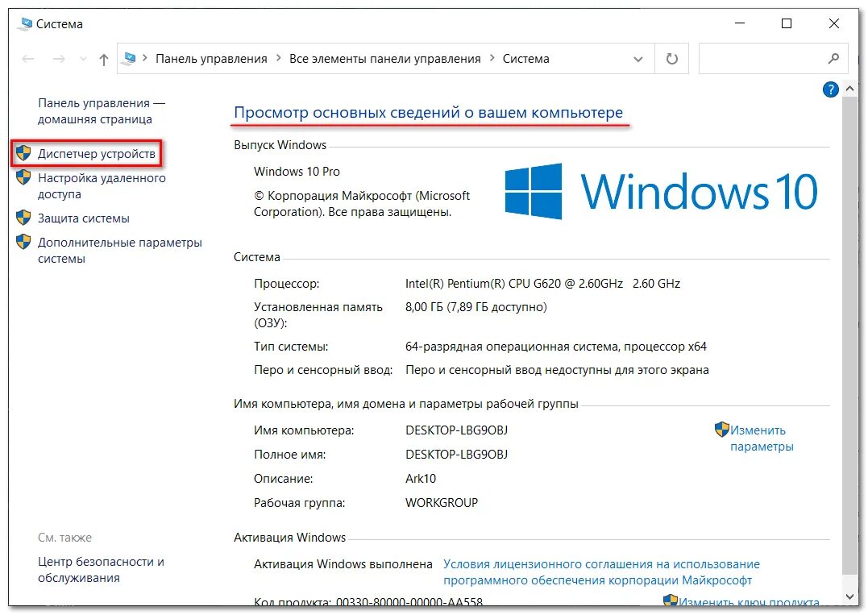This screenshot has width=868, height=615.
Task: Open Центр безопасности и обслуживания
Action: point(101,570)
